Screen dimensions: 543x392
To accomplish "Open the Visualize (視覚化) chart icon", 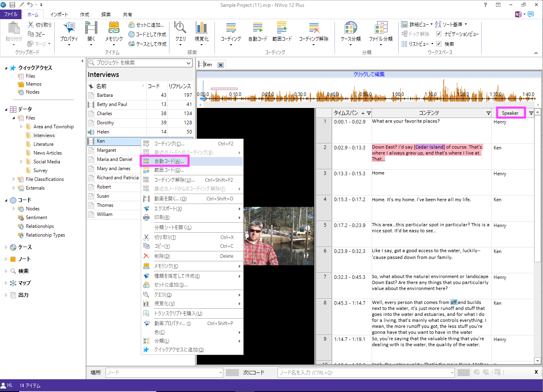I will (201, 28).
